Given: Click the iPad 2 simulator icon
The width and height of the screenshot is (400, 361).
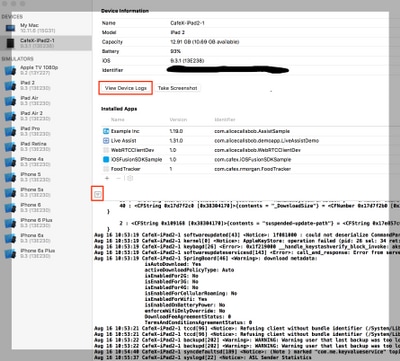Looking at the screenshot, I should click(x=10, y=86).
